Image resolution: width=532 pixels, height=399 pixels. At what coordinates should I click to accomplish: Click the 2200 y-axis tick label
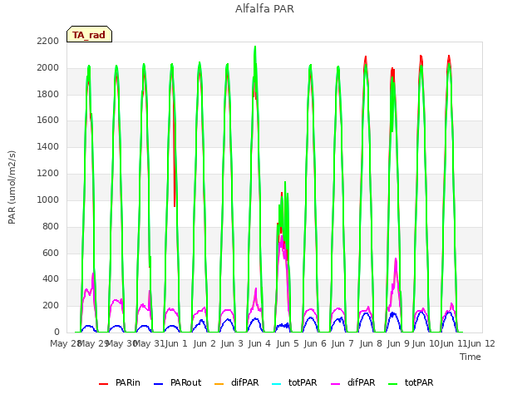(48, 41)
